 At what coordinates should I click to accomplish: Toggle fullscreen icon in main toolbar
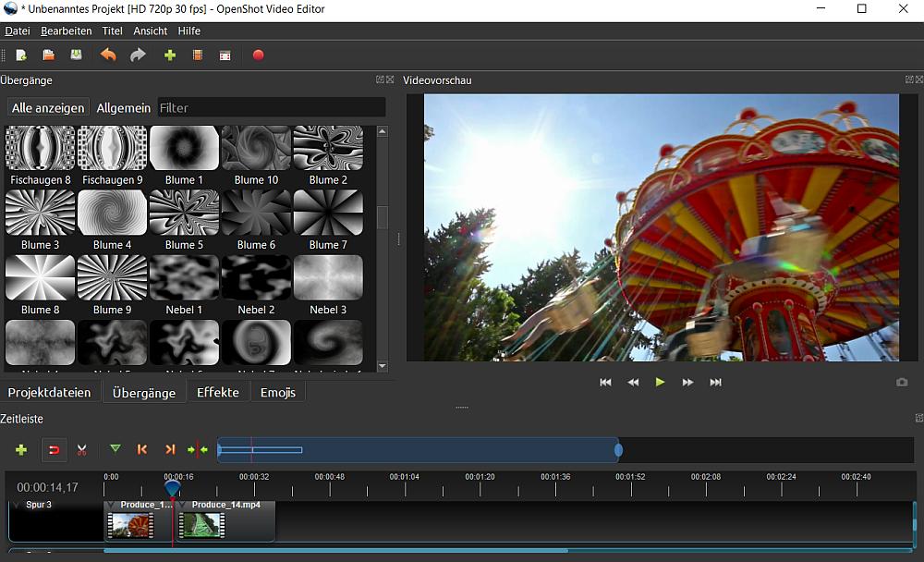[x=225, y=55]
